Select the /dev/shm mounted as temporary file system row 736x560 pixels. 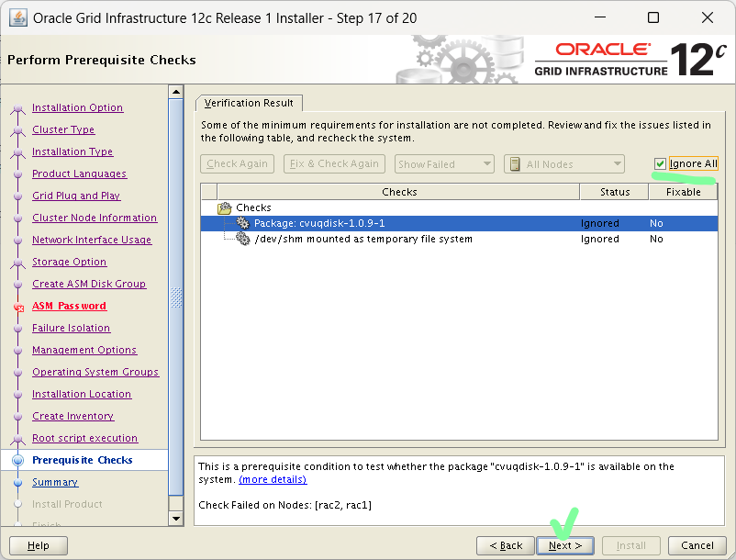pyautogui.click(x=459, y=239)
